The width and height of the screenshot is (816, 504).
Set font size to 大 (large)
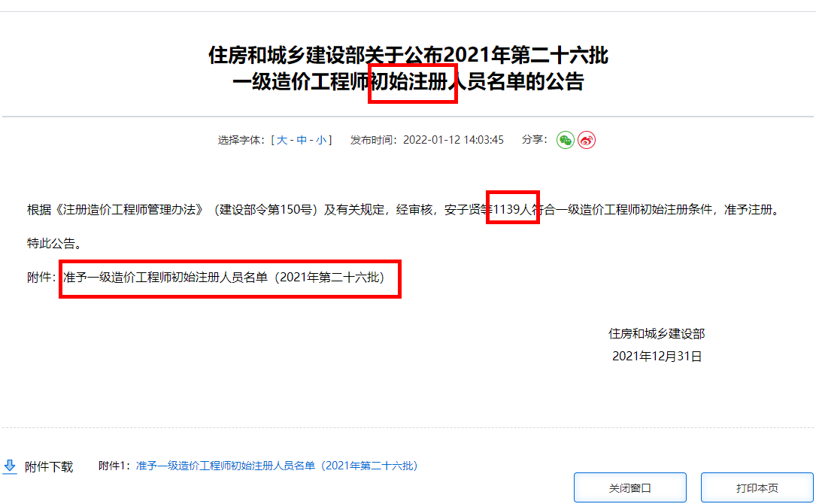pos(282,140)
